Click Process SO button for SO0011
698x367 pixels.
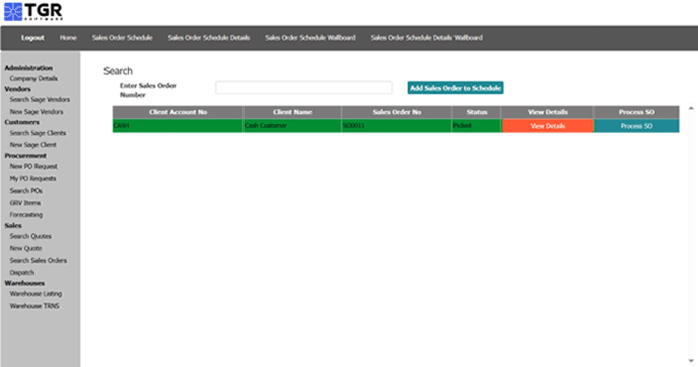tap(637, 126)
